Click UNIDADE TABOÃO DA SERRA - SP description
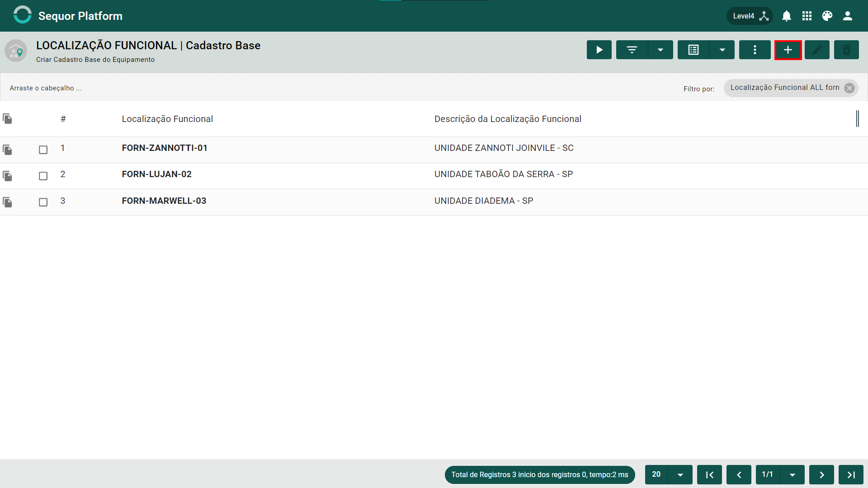The width and height of the screenshot is (868, 488). [504, 174]
